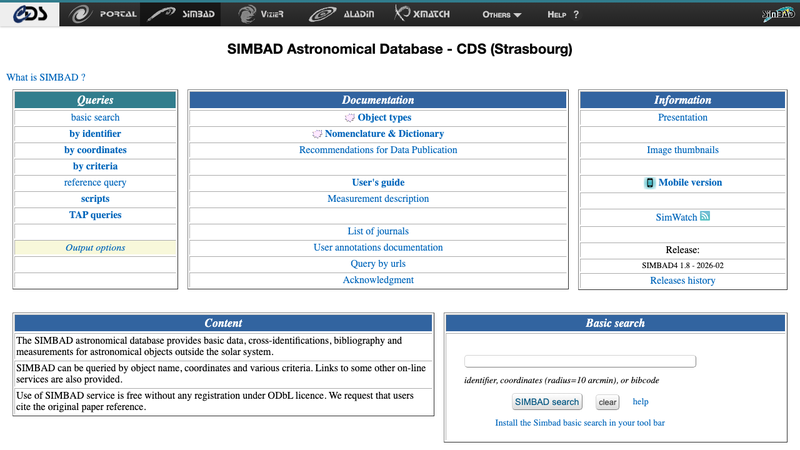Open Output options settings
Viewport: 800px width, 450px height.
click(95, 247)
